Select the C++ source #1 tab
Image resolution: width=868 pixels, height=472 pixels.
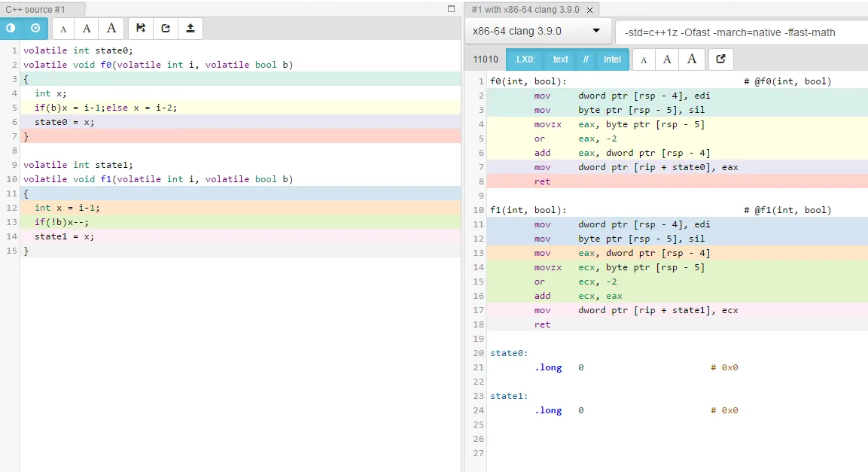[x=35, y=10]
